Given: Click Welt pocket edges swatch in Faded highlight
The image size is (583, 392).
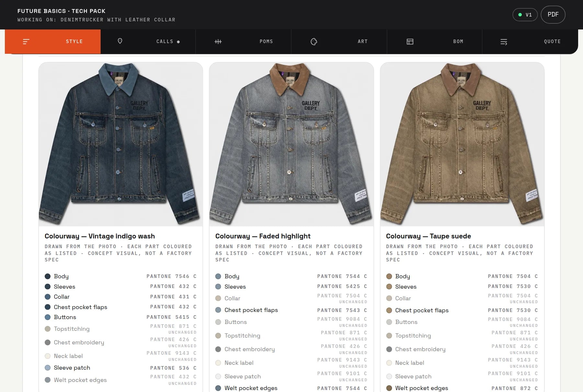Looking at the screenshot, I should (x=218, y=388).
